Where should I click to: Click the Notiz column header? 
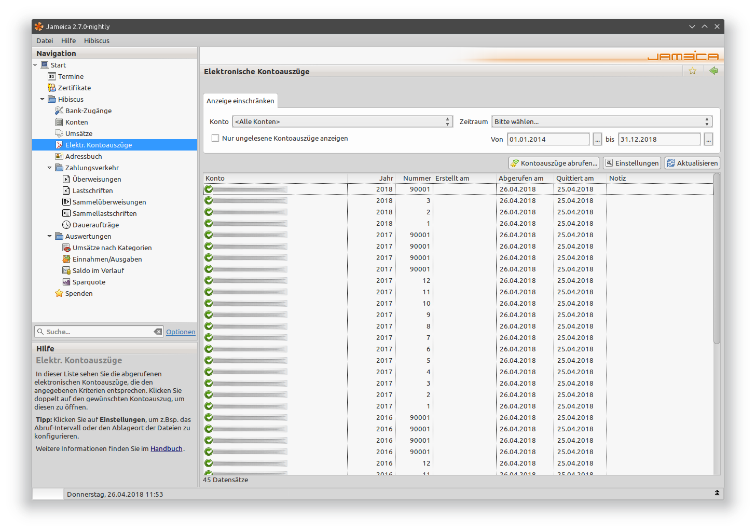(660, 178)
